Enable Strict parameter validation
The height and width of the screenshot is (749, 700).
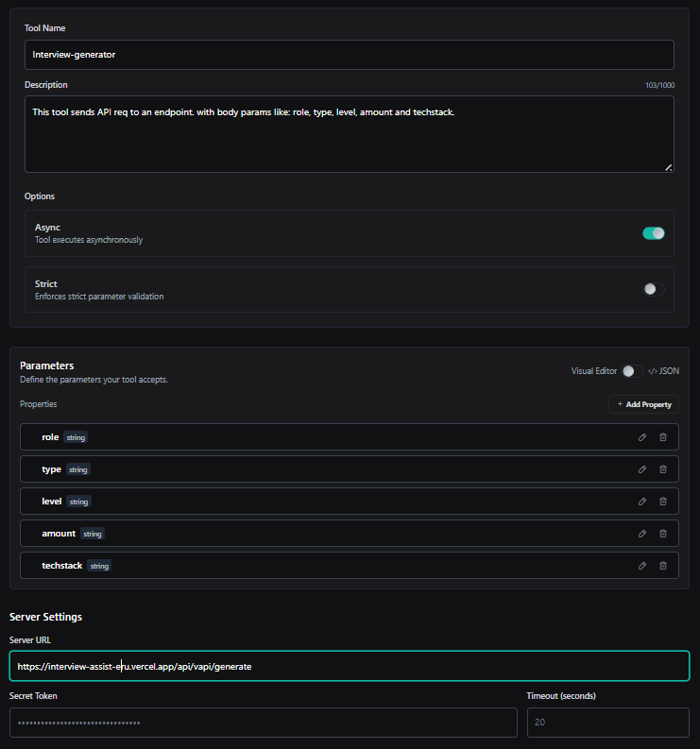point(653,289)
